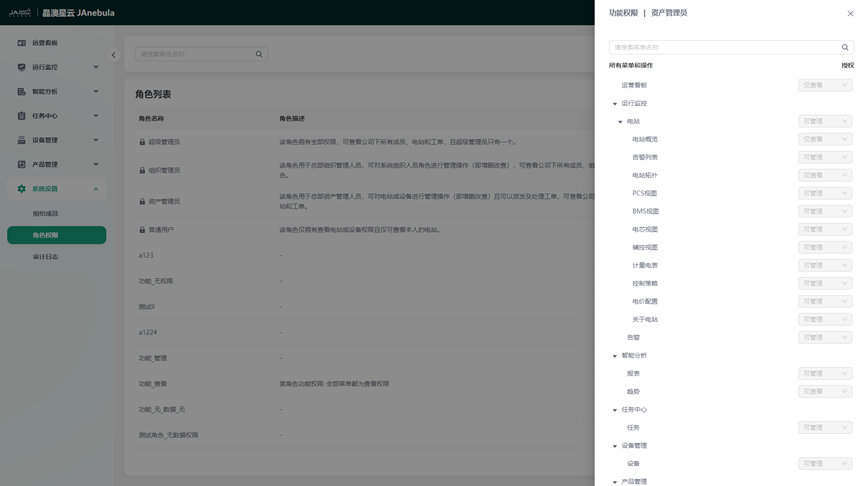
Task: Close the 功能权限 drawer with the X icon
Action: tap(850, 13)
